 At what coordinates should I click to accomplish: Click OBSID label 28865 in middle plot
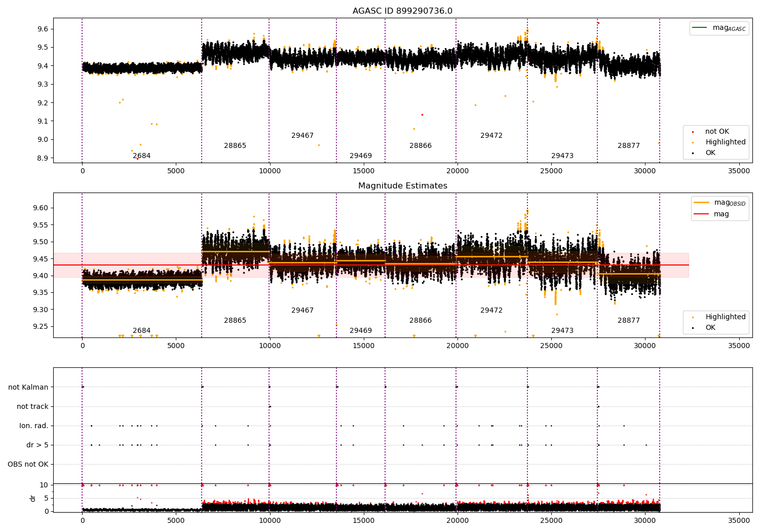235,321
